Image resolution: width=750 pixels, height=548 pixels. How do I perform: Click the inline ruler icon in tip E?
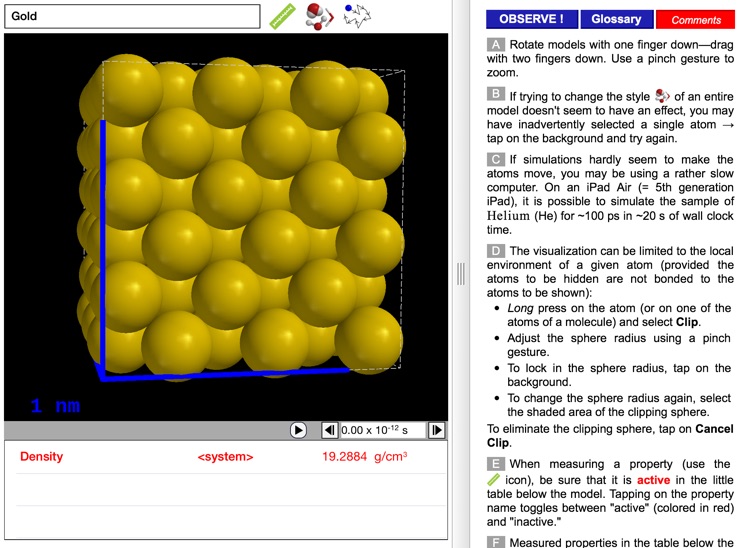pyautogui.click(x=494, y=479)
